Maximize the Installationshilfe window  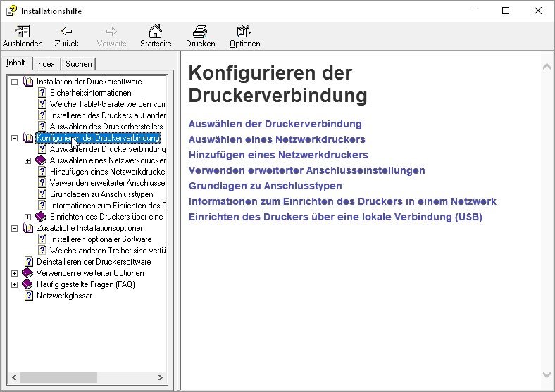(x=506, y=11)
